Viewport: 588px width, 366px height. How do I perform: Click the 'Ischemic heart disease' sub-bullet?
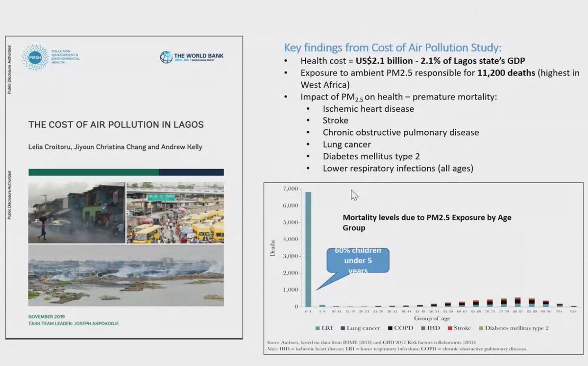point(368,109)
